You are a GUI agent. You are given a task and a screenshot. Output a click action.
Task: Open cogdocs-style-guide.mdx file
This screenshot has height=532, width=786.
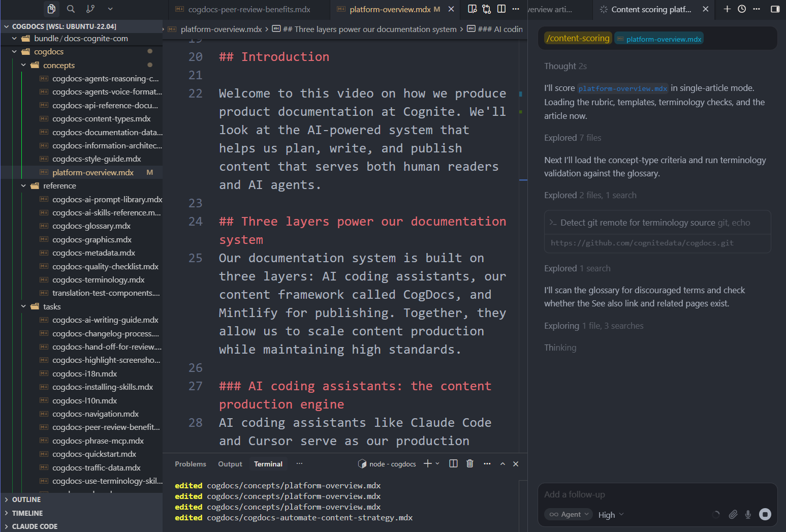click(97, 159)
